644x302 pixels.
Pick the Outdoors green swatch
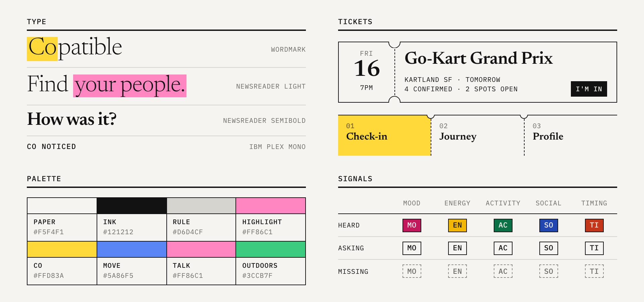pos(271,249)
